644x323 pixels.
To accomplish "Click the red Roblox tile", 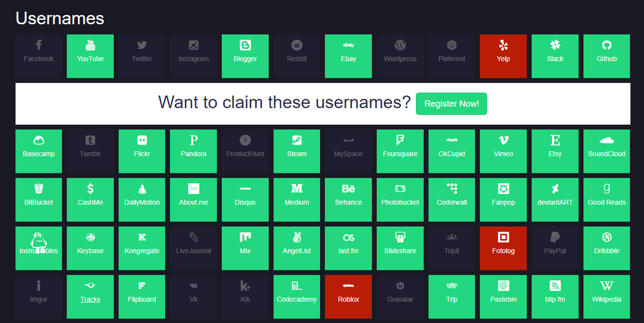I will point(348,297).
